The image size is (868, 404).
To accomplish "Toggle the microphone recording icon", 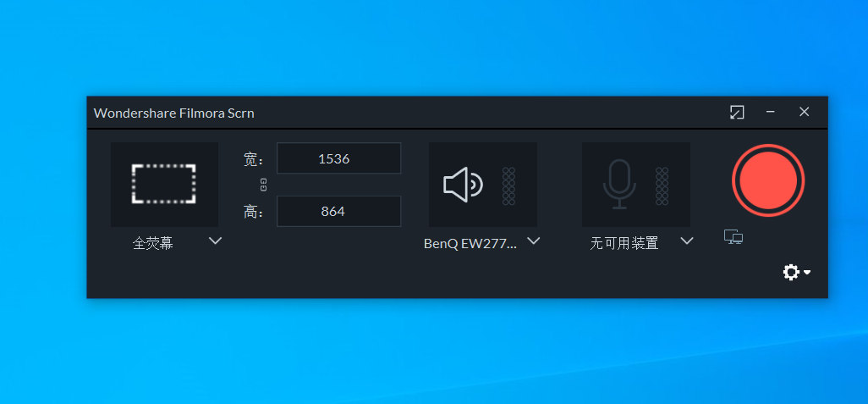I will 619,185.
